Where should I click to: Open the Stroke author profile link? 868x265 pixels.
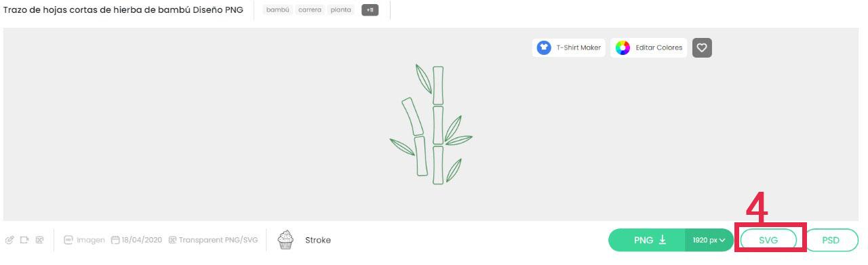pos(318,240)
